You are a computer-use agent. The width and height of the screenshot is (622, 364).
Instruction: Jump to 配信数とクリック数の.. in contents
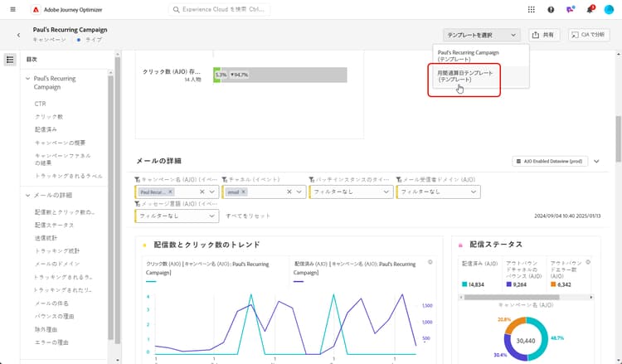[65, 212]
